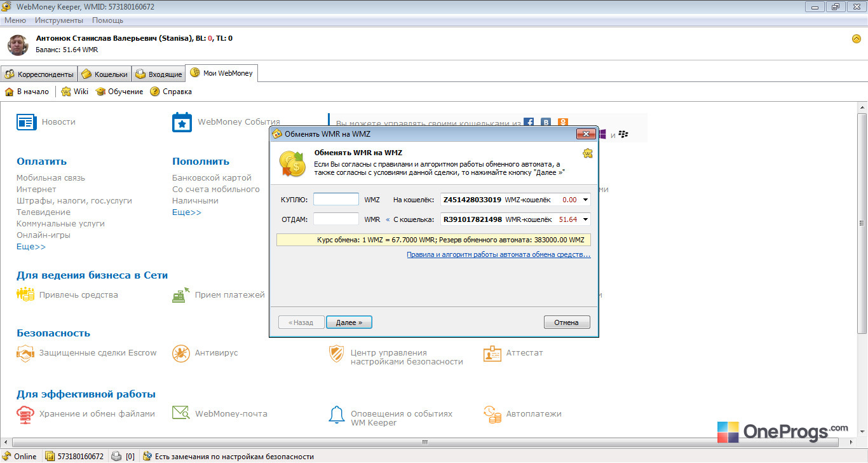Click the BlackBerry icon in the banner
This screenshot has width=868, height=463.
(623, 135)
